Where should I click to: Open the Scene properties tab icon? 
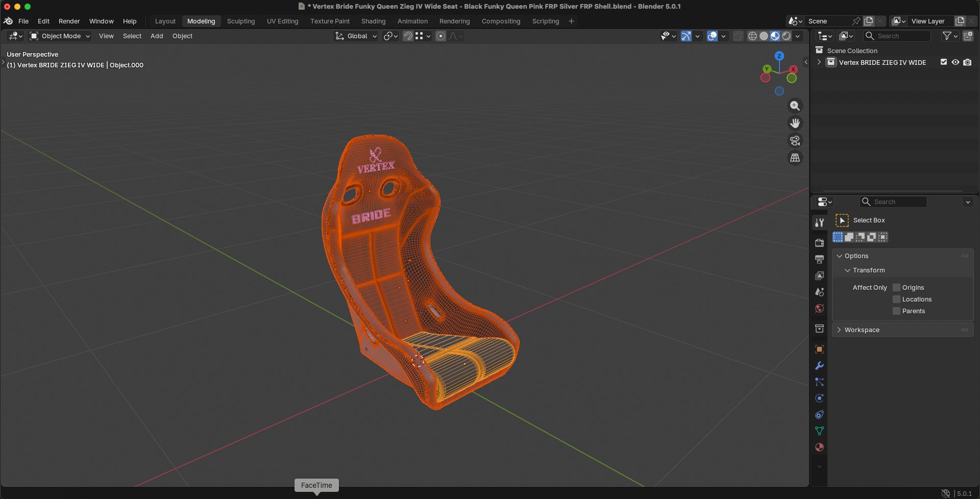click(x=819, y=292)
